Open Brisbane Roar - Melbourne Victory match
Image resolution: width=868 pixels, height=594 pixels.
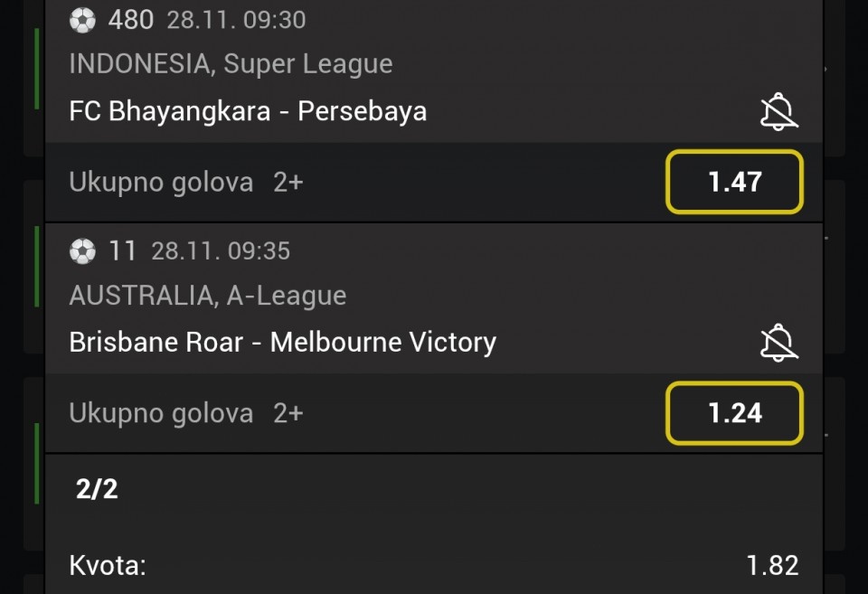pyautogui.click(x=282, y=343)
